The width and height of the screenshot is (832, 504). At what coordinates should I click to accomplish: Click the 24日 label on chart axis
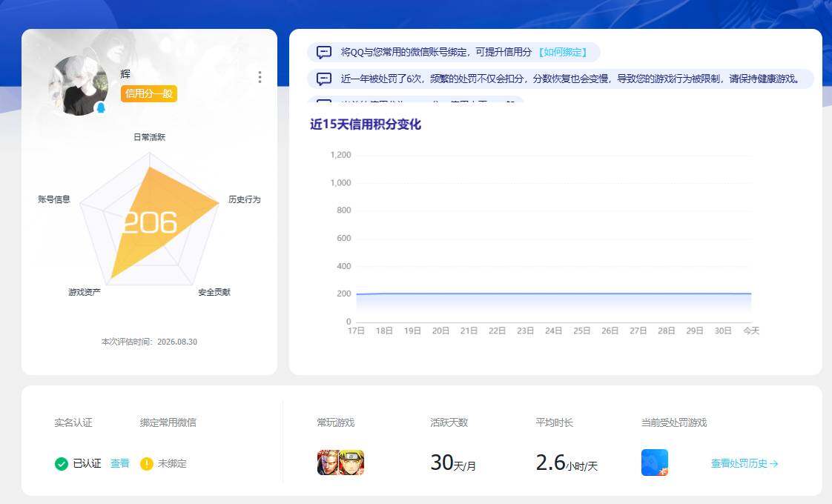[553, 331]
